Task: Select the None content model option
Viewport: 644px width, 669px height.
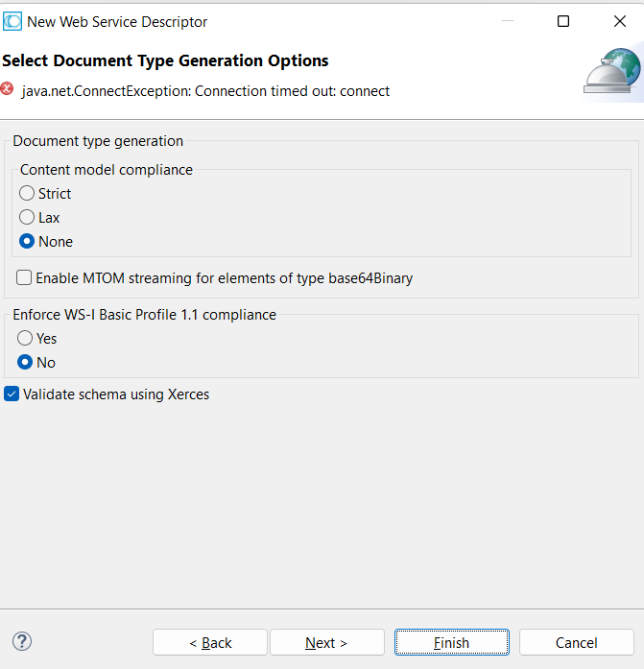Action: pos(27,242)
